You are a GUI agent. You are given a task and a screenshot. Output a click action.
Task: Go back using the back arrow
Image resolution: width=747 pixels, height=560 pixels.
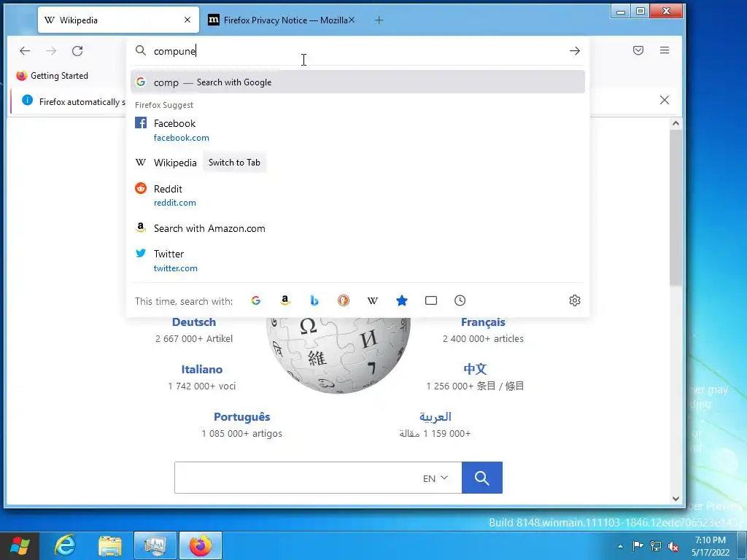point(25,51)
